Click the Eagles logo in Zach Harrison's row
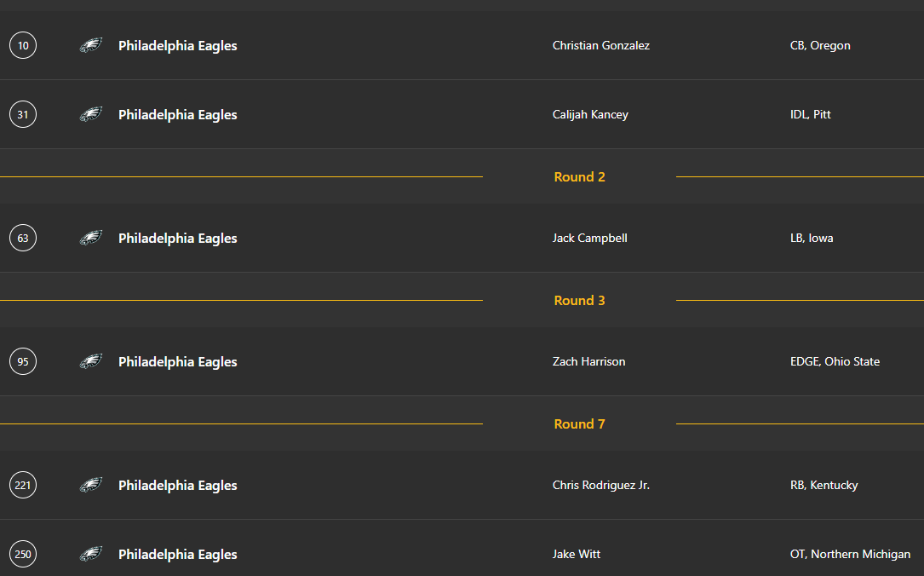 click(91, 361)
